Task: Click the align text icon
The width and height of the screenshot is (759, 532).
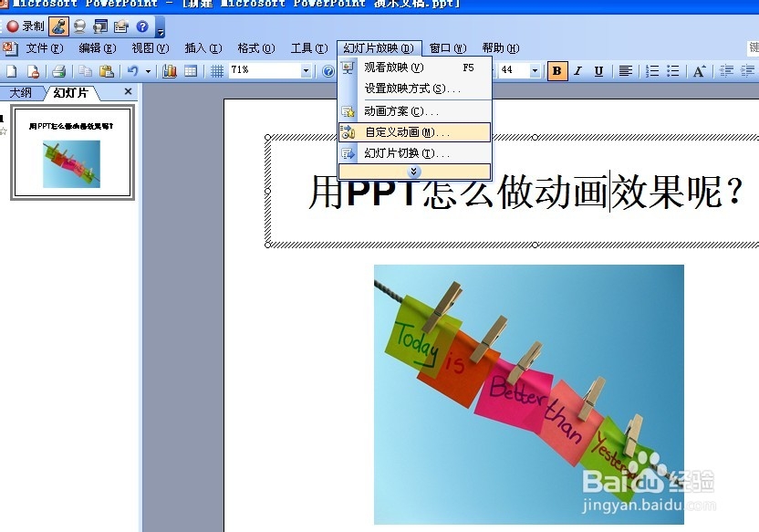Action: (x=626, y=71)
